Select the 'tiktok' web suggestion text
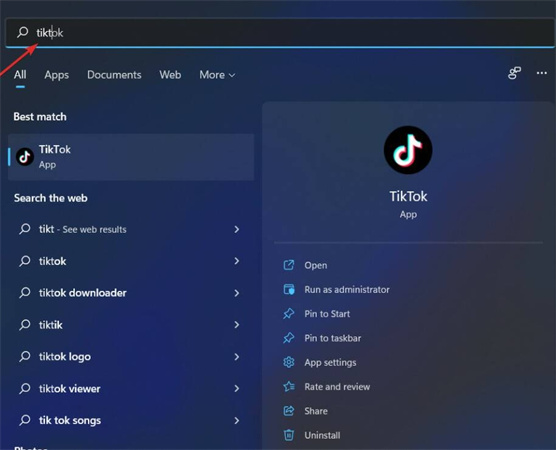This screenshot has height=450, width=556. pyautogui.click(x=52, y=261)
